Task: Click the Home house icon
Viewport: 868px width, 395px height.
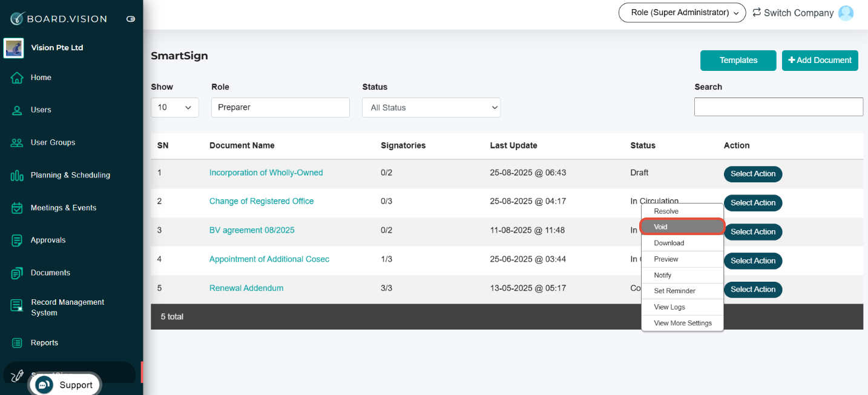Action: (17, 78)
